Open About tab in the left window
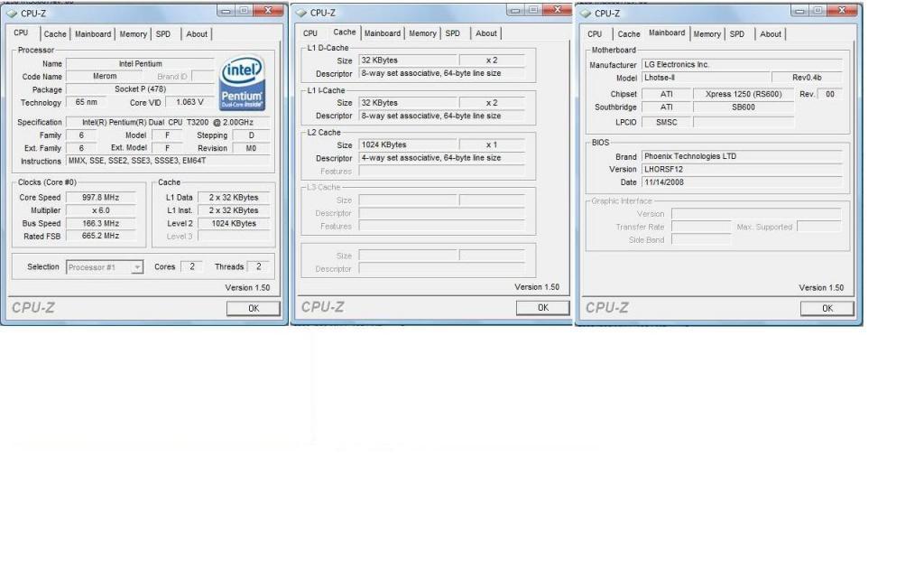924x578 pixels. click(x=197, y=34)
